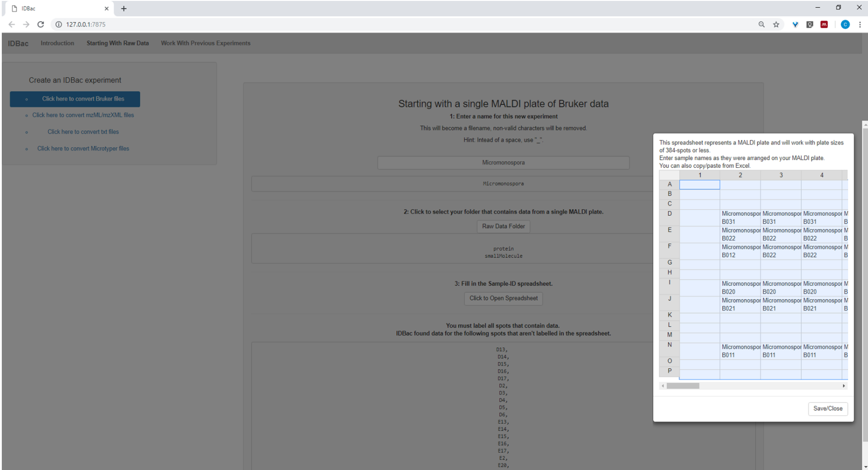Click the red extension icon in the toolbar
The width and height of the screenshot is (868, 470).
824,25
